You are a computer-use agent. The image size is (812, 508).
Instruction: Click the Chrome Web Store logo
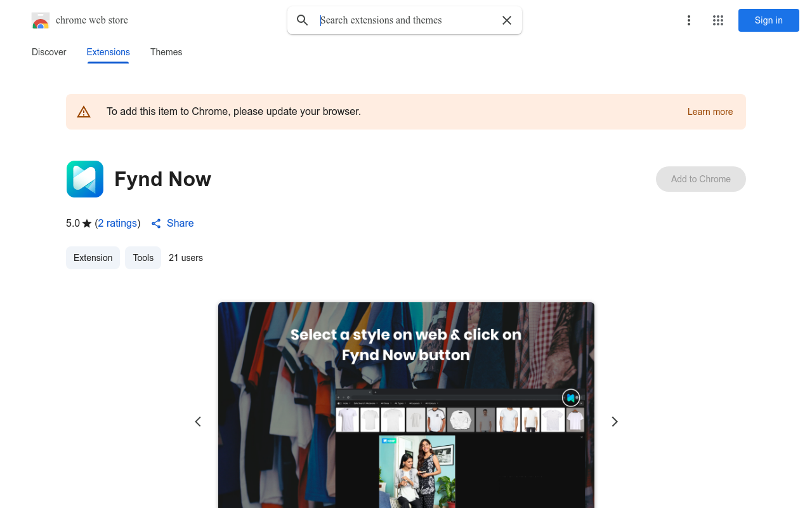[x=41, y=20]
